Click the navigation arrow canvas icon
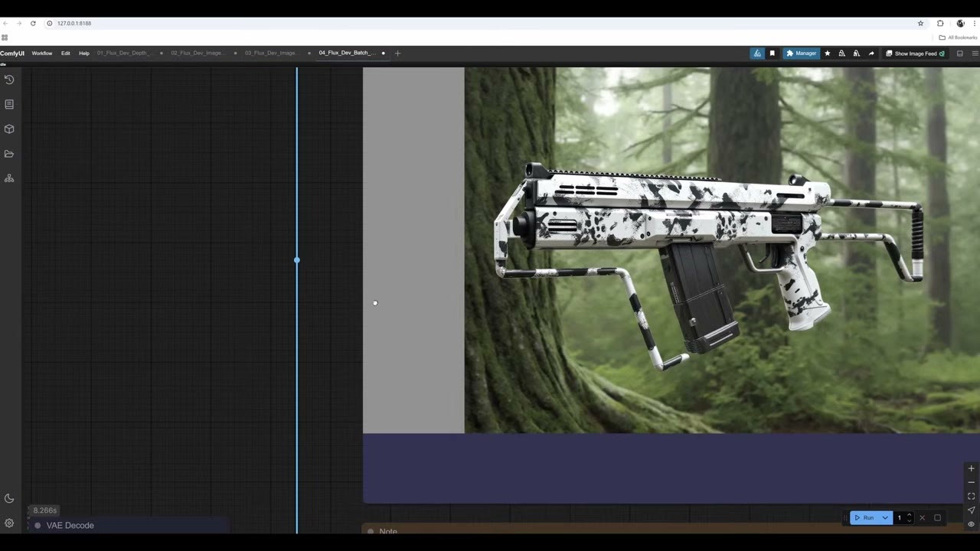 [x=971, y=510]
